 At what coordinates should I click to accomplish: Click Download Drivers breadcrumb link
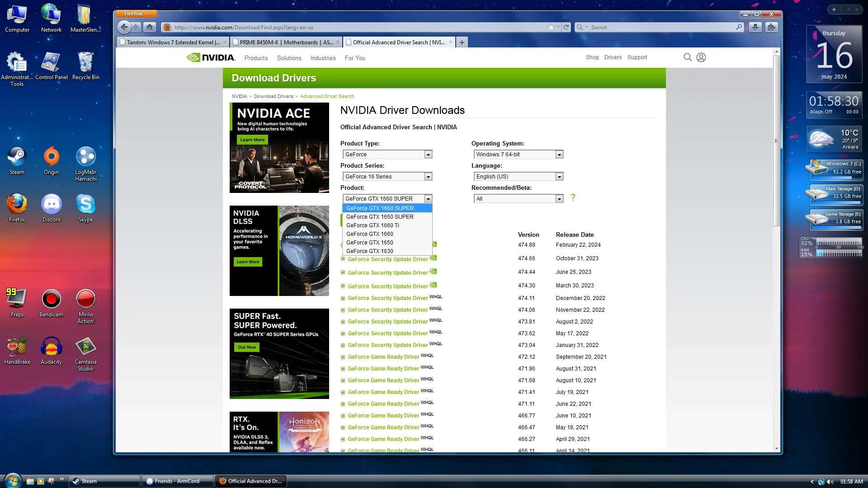(274, 96)
